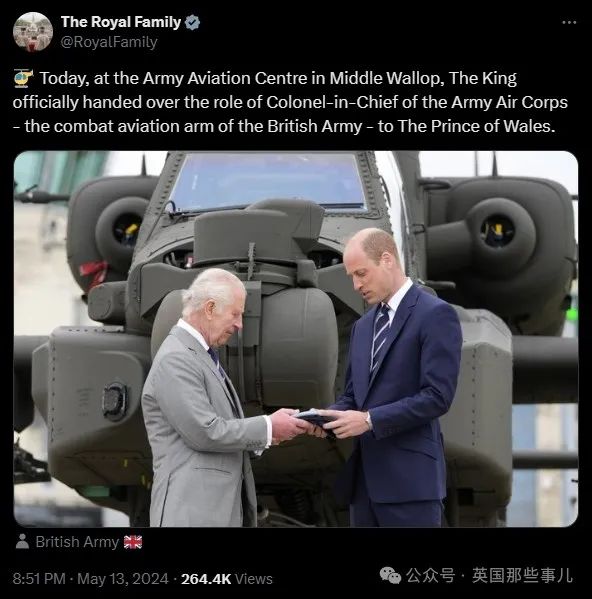This screenshot has width=592, height=599.
Task: Open the three-dots more options menu
Action: pyautogui.click(x=569, y=23)
